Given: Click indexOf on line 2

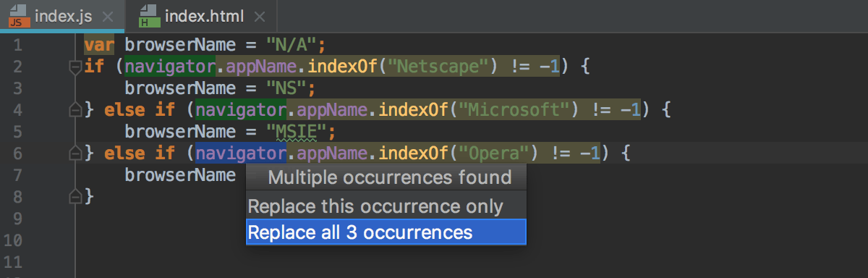Looking at the screenshot, I should (344, 67).
